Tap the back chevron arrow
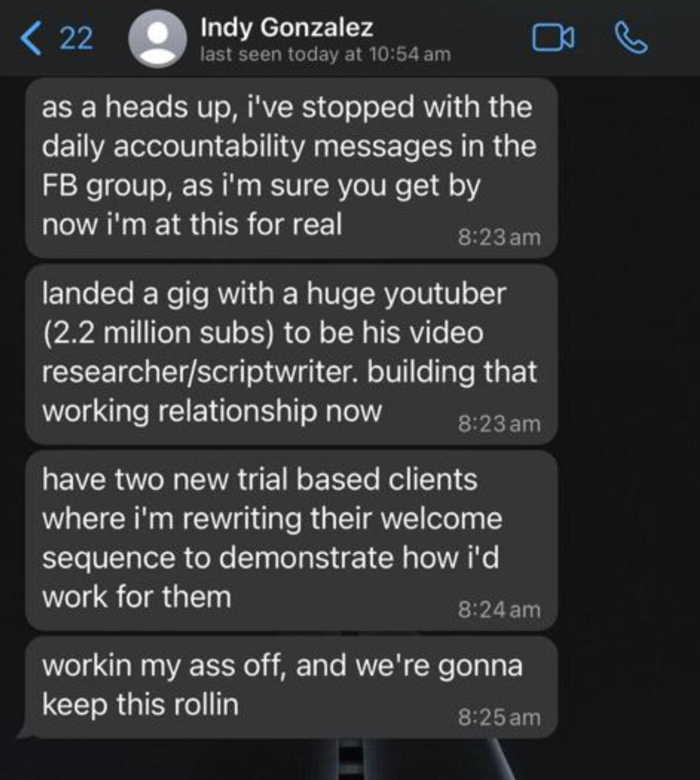The image size is (700, 780). (x=31, y=38)
